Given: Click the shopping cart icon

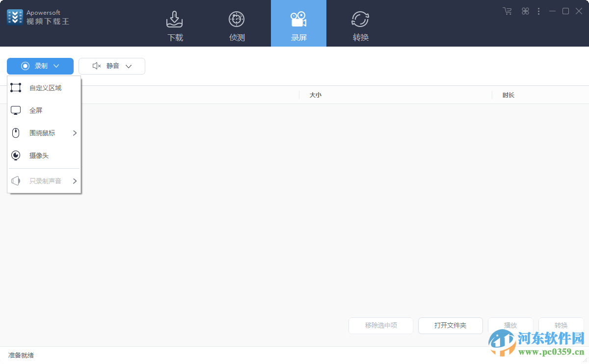Looking at the screenshot, I should coord(507,11).
